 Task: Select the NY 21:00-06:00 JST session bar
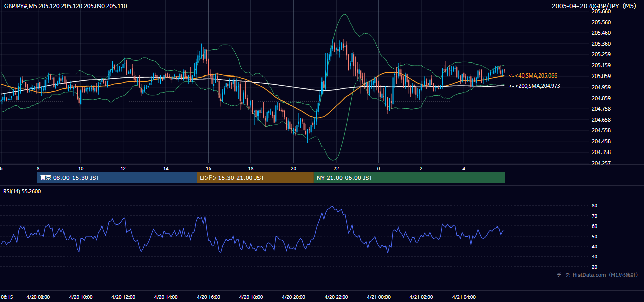coord(410,178)
